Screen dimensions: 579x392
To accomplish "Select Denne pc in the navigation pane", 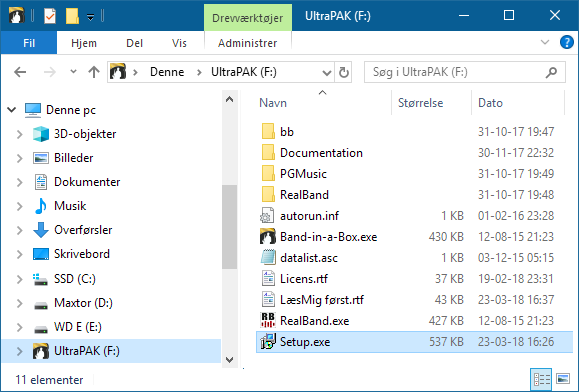I will (71, 110).
